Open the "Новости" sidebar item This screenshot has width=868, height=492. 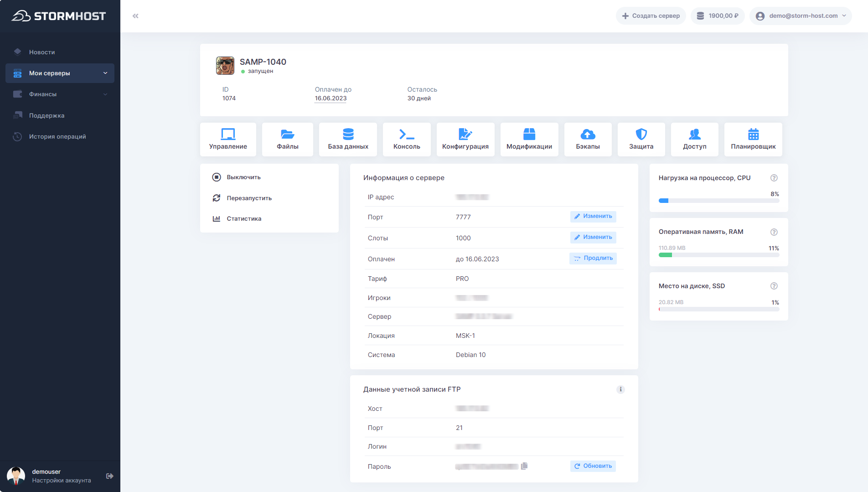pos(42,52)
